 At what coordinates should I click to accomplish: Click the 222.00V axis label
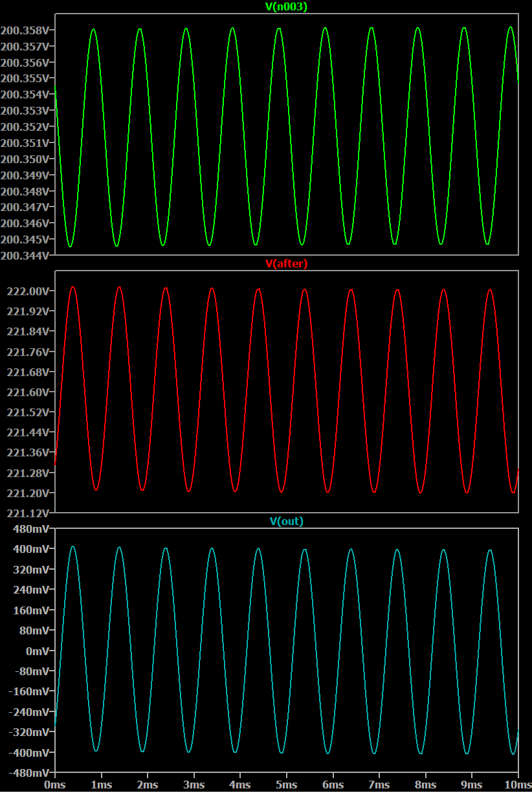[28, 291]
